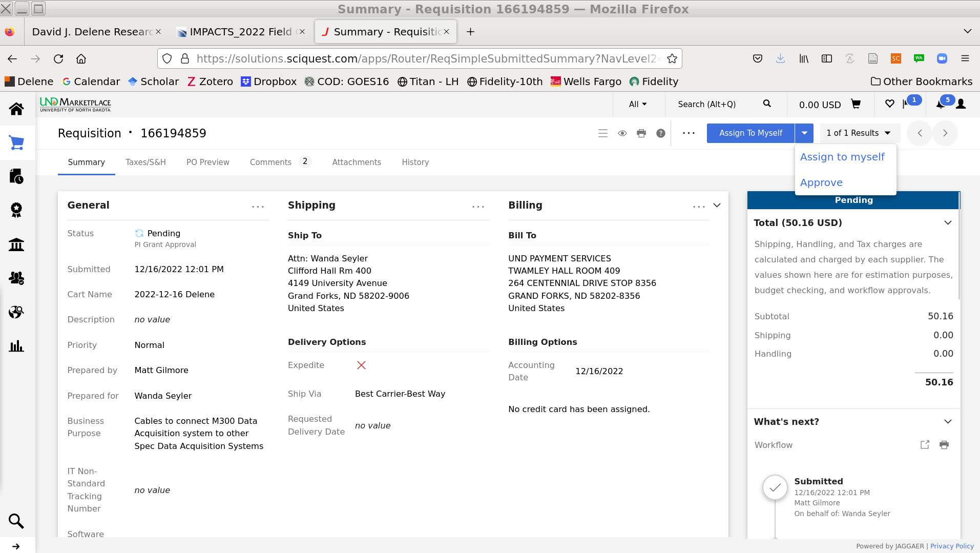Open the All search category dropdown
Screen dimensions: 980x553
click(638, 105)
